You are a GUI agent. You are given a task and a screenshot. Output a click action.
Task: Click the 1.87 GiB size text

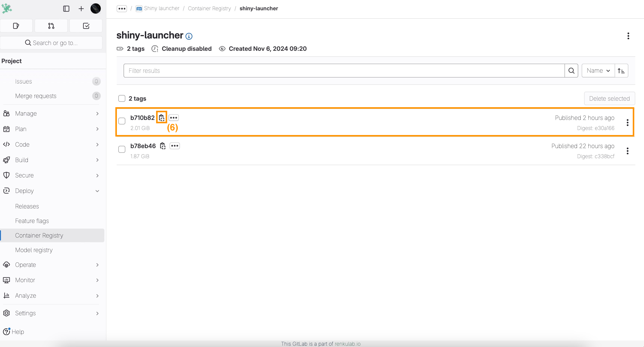pyautogui.click(x=140, y=156)
